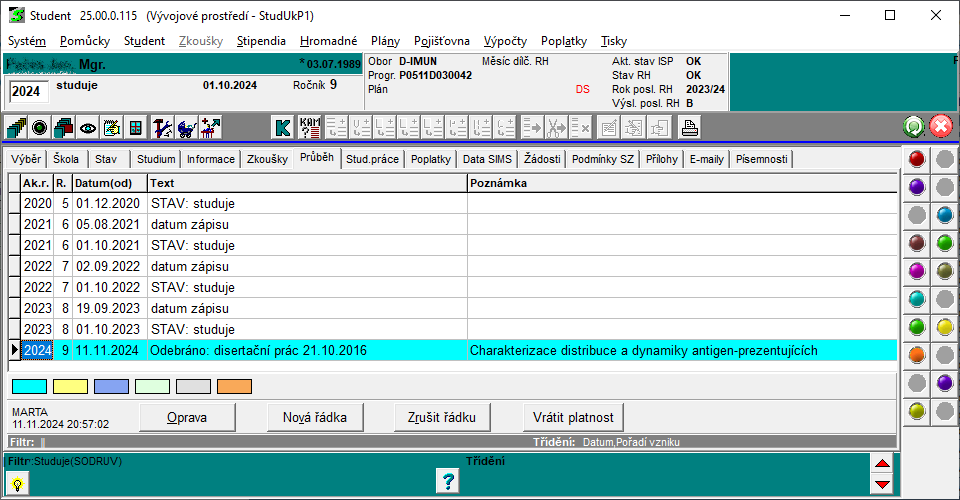Click the yellow lightbulb filter icon
This screenshot has height=500, width=960.
pos(17,482)
